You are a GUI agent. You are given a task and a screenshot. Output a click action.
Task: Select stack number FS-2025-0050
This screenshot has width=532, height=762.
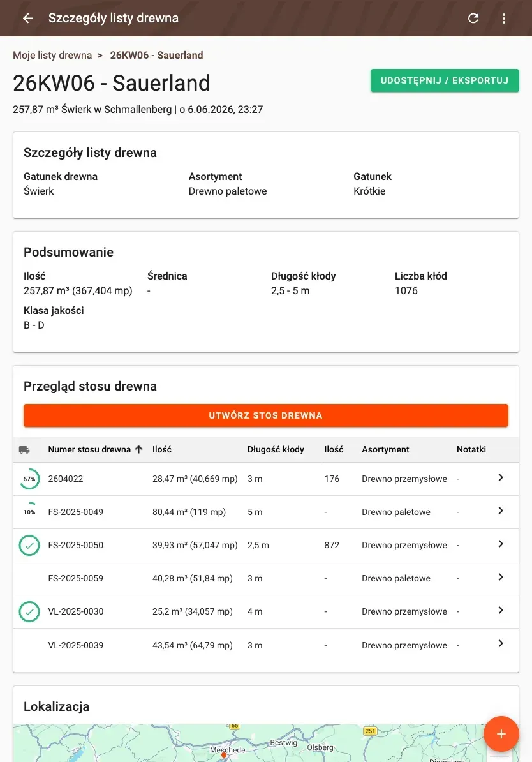tap(76, 545)
